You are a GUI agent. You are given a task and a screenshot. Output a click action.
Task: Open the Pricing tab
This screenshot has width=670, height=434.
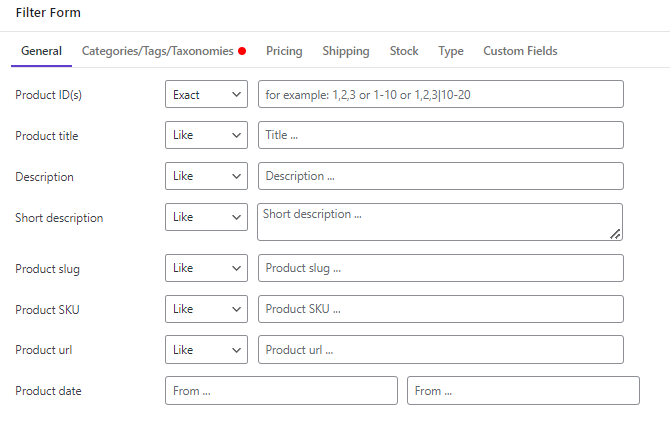[284, 51]
